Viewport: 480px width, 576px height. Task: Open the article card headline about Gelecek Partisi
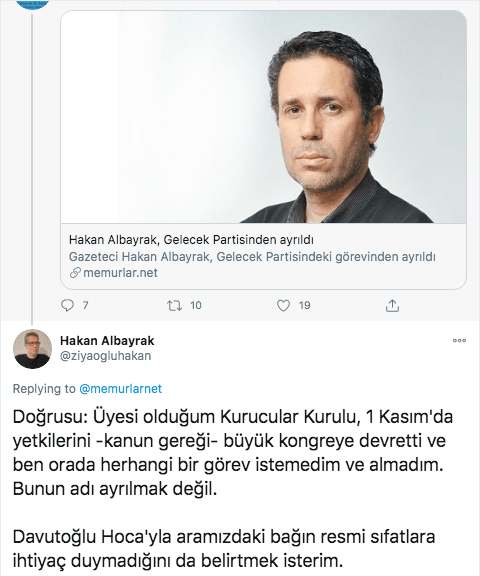pyautogui.click(x=191, y=240)
